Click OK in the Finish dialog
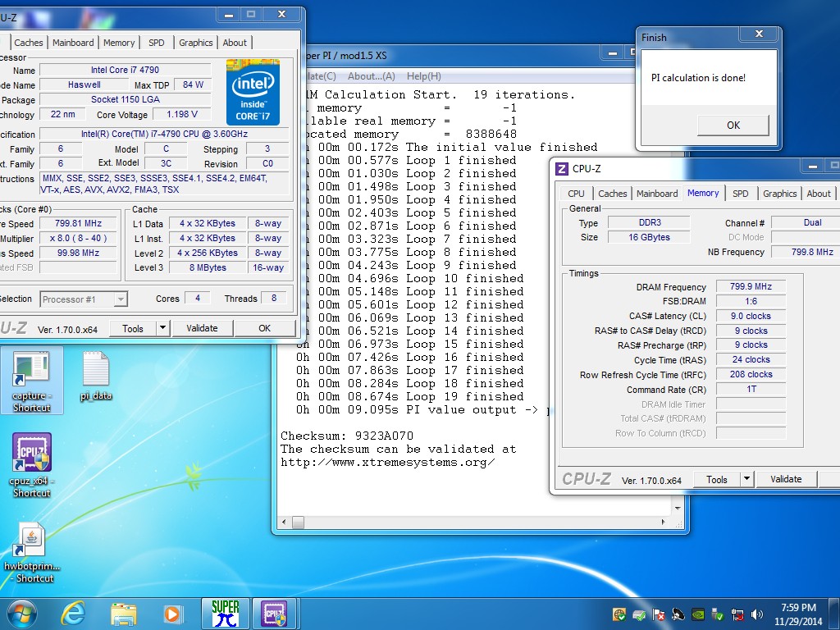The image size is (840, 630). pyautogui.click(x=733, y=126)
